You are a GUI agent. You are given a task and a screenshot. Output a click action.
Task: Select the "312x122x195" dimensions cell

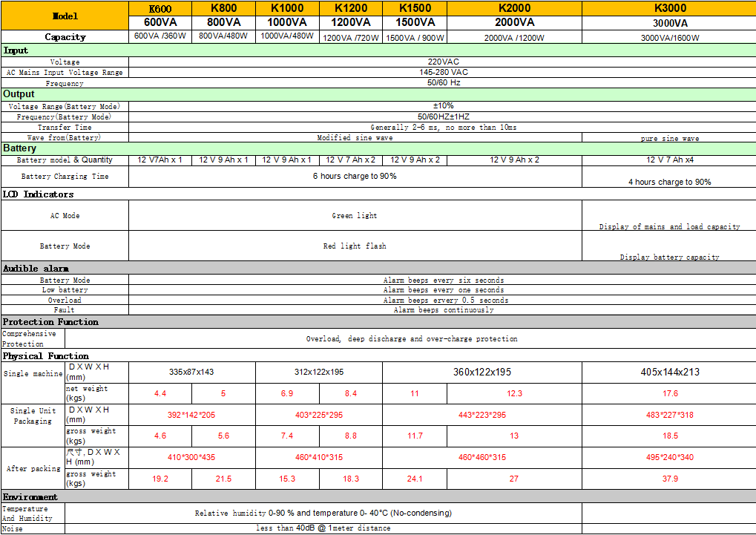tap(319, 372)
